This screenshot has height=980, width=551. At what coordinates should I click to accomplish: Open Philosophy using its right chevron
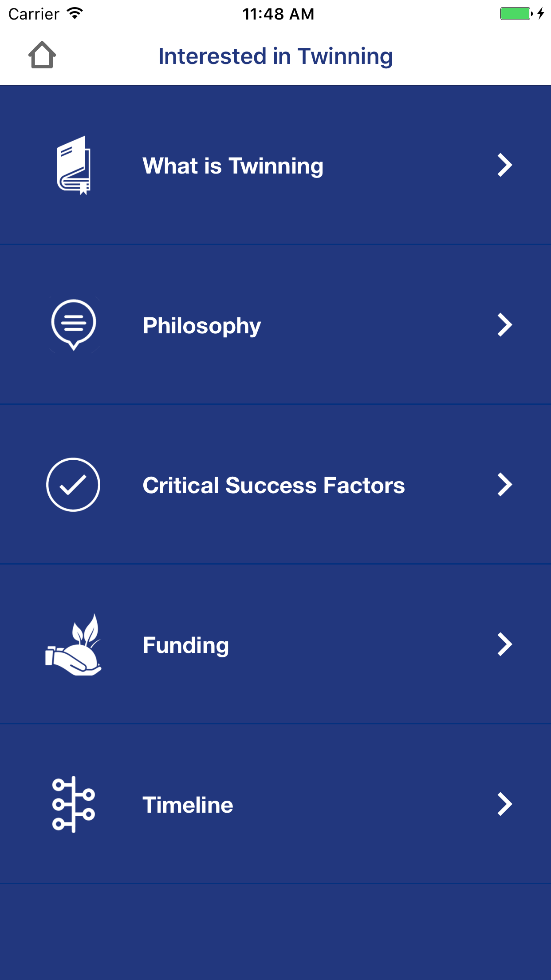[504, 325]
